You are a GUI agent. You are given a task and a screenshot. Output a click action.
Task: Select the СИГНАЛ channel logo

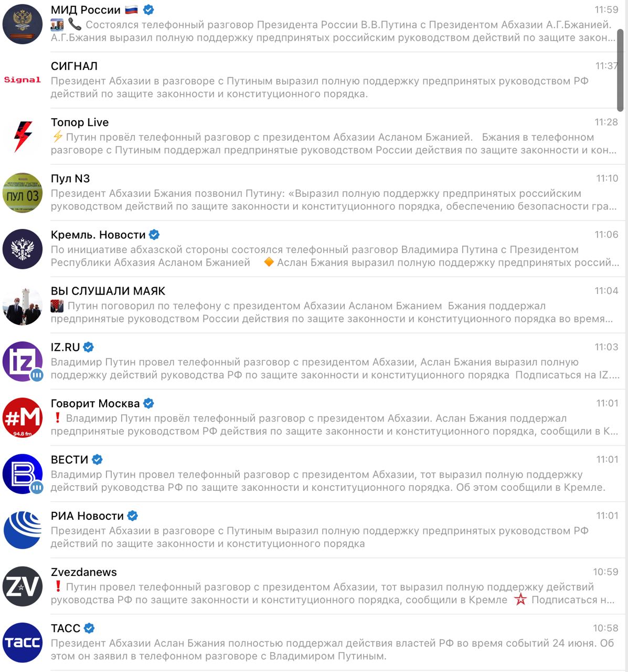[23, 80]
